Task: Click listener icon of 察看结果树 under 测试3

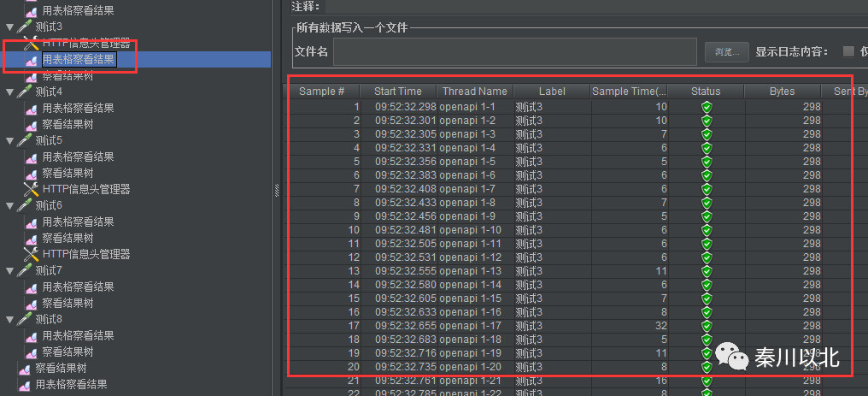Action: point(32,76)
